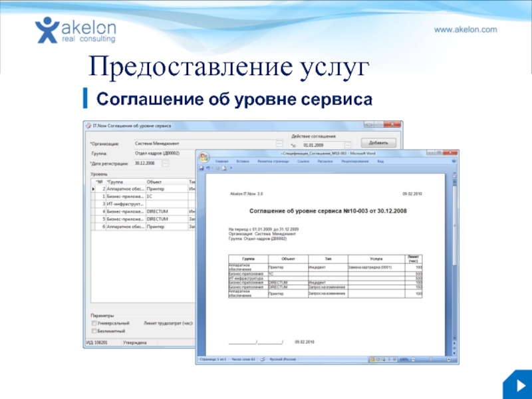
Task: Switch to the Рецензирование tab
Action: (x=355, y=162)
